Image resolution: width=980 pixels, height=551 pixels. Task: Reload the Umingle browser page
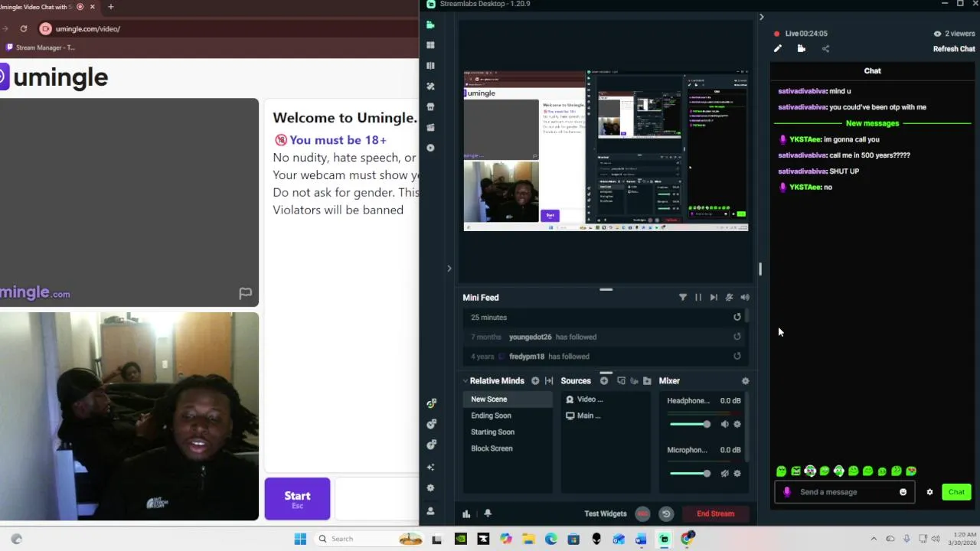pyautogui.click(x=24, y=29)
